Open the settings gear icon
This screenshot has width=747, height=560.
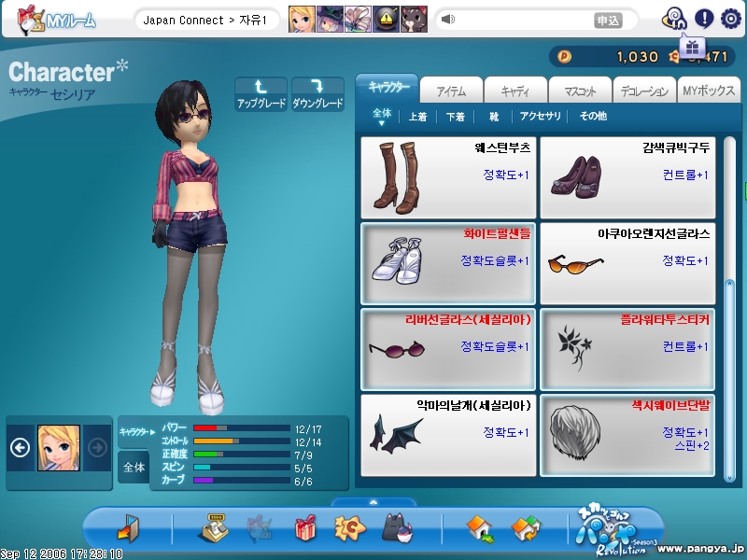730,18
